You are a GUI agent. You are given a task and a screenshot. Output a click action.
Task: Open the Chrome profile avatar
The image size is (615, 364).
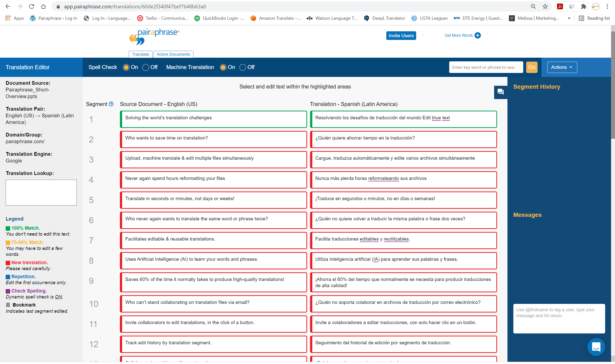tap(596, 6)
